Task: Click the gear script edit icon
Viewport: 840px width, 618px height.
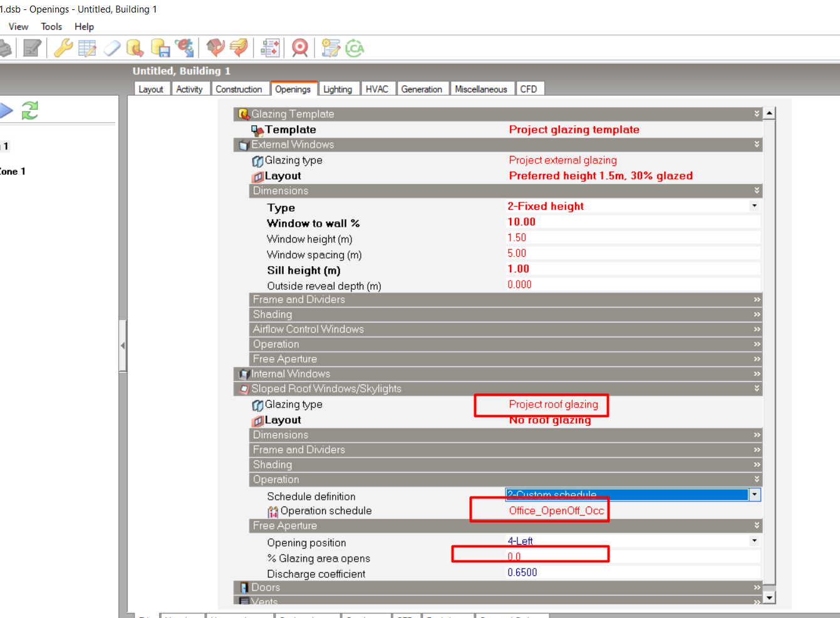Action: (x=331, y=48)
